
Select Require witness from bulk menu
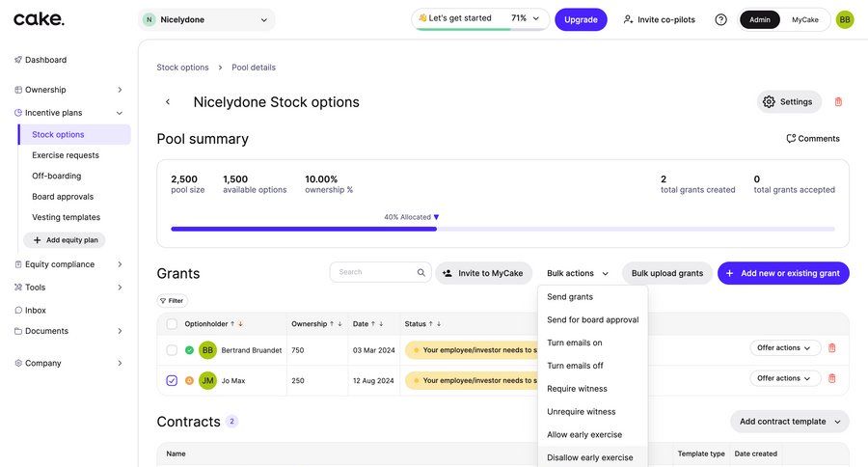(x=577, y=389)
